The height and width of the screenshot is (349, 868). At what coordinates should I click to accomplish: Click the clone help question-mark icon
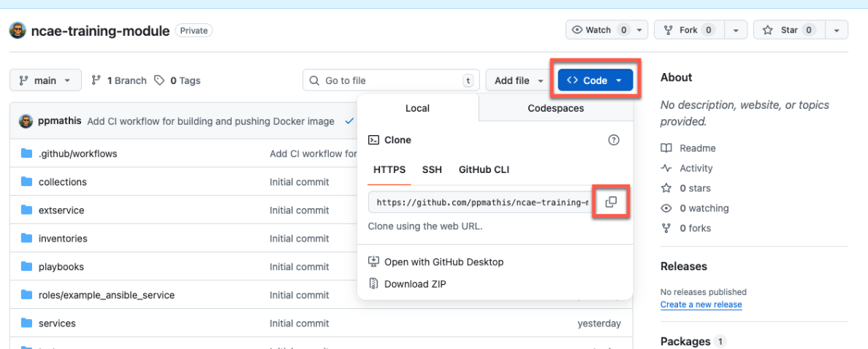click(613, 140)
